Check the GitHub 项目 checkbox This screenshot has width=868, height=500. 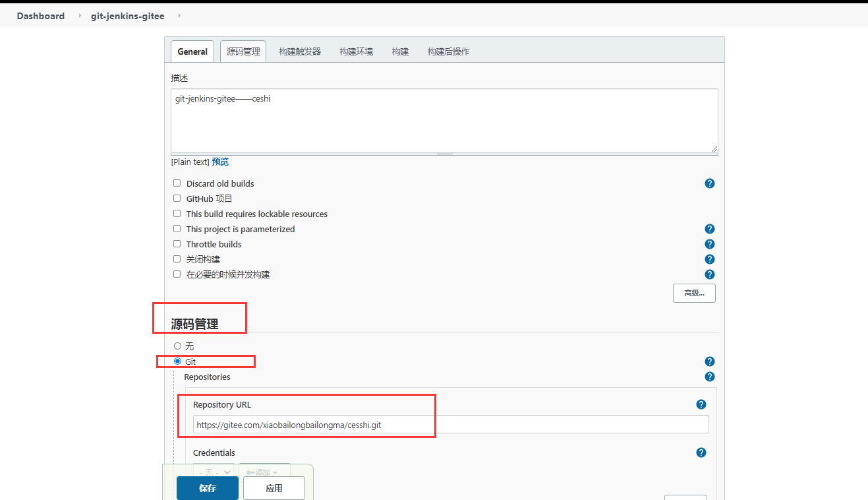[177, 199]
